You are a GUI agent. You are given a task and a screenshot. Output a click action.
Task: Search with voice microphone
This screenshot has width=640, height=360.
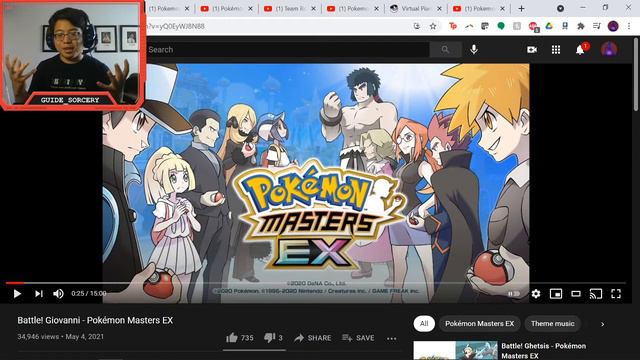(x=473, y=50)
